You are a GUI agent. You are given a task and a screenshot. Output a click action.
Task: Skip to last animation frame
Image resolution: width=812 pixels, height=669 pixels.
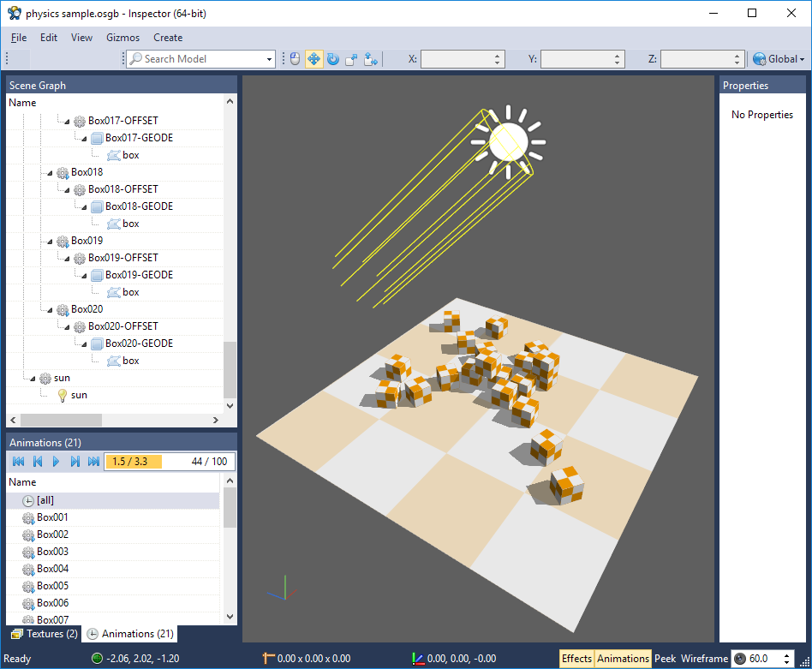click(x=93, y=462)
